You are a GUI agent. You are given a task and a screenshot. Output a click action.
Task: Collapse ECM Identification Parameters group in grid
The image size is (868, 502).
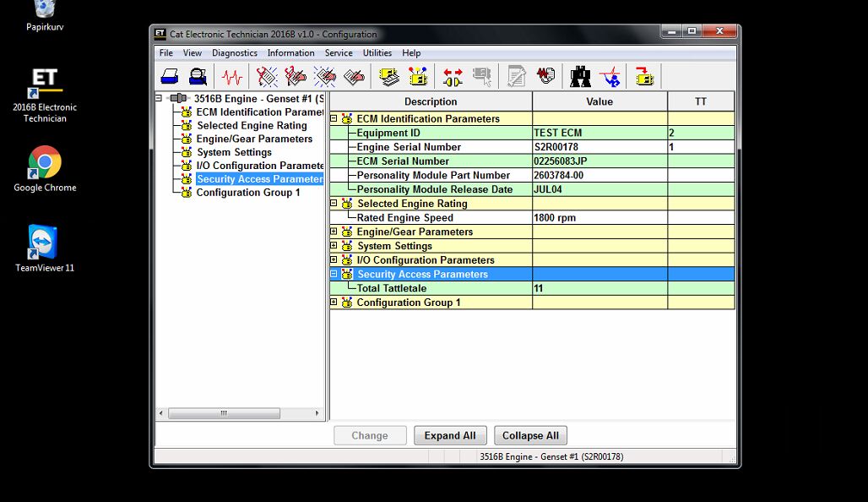pyautogui.click(x=334, y=118)
